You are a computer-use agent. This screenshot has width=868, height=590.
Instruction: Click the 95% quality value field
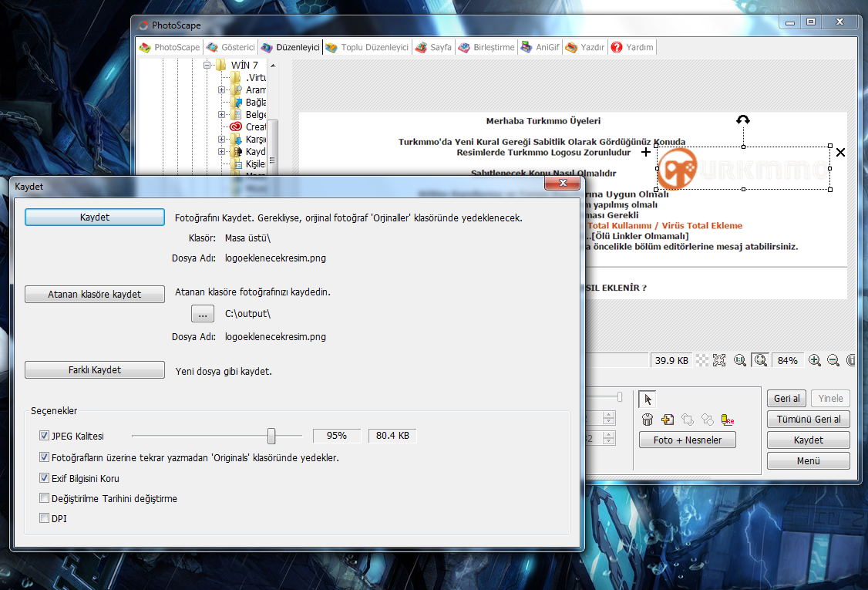point(337,436)
